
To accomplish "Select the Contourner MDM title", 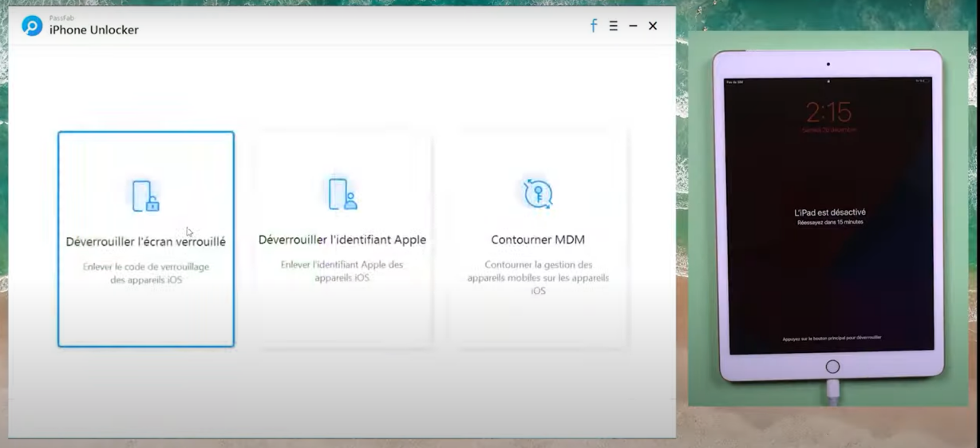I will click(538, 240).
